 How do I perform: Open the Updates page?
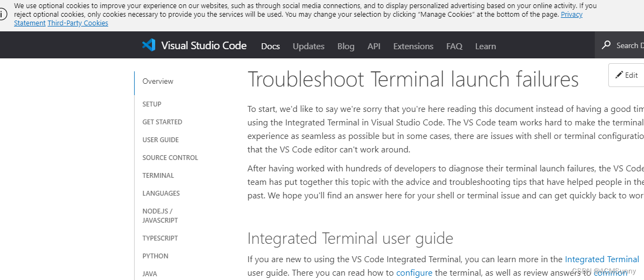coord(308,46)
